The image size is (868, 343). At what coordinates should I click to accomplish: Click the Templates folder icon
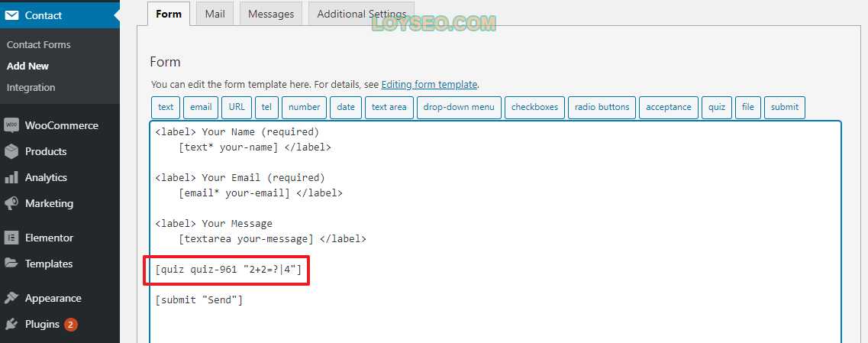pyautogui.click(x=11, y=264)
